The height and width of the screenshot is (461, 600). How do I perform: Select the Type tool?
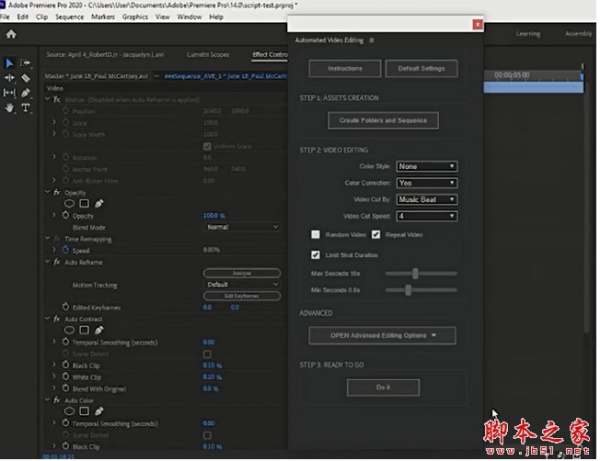pyautogui.click(x=25, y=108)
